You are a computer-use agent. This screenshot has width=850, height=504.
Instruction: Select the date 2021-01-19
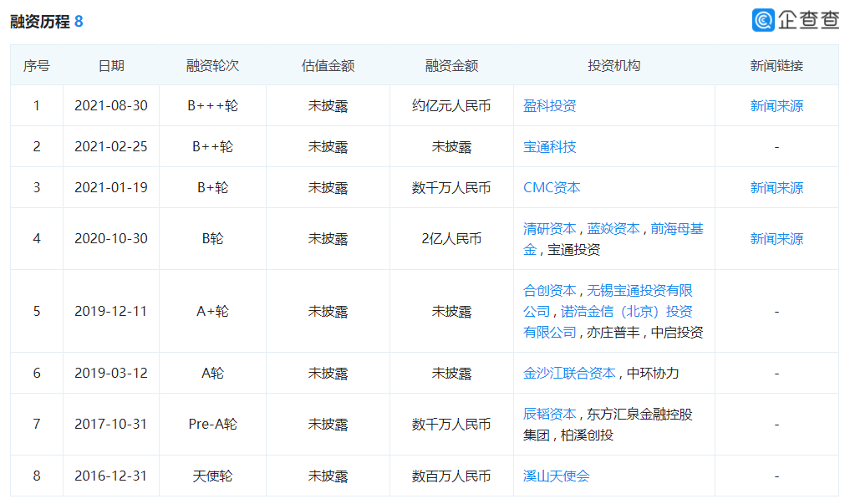(111, 187)
